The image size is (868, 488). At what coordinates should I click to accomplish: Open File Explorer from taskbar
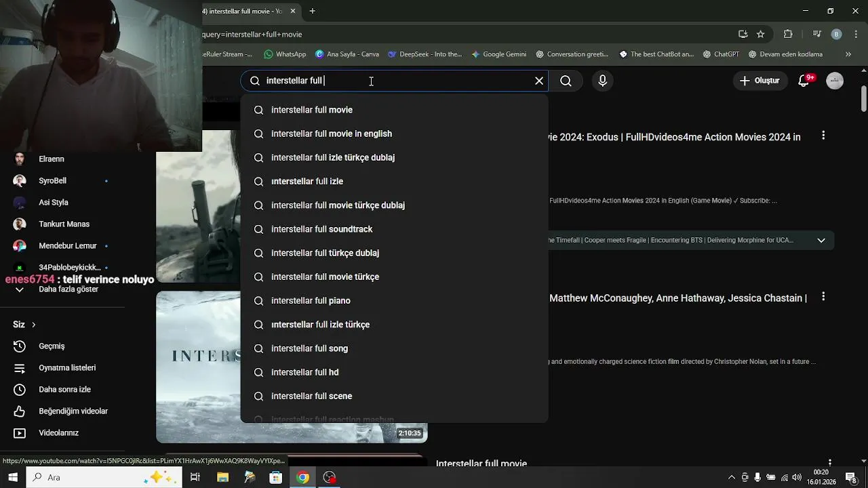point(222,477)
